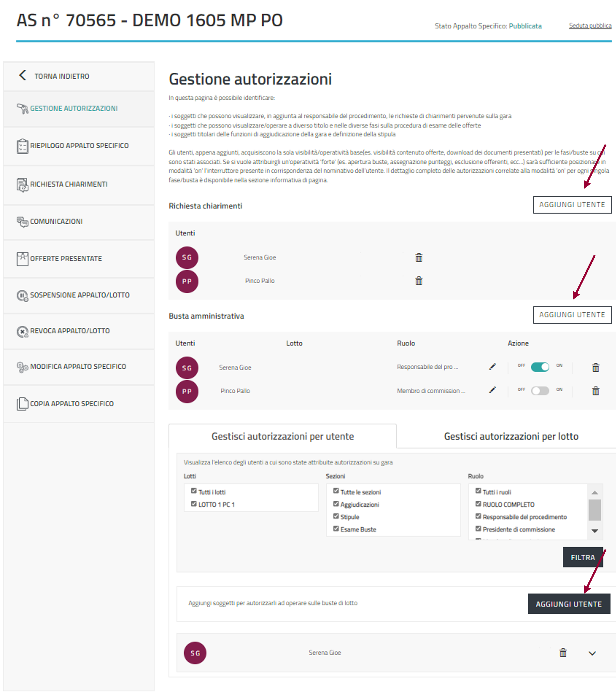The width and height of the screenshot is (616, 700).
Task: Click the Ruolo list scrollbar thumb
Action: 594,510
